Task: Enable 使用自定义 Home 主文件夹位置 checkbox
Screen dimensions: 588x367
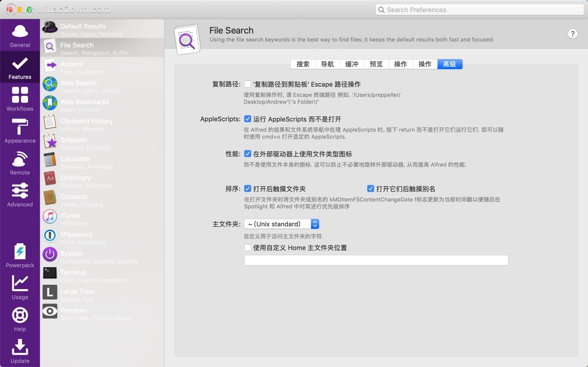Action: 248,248
